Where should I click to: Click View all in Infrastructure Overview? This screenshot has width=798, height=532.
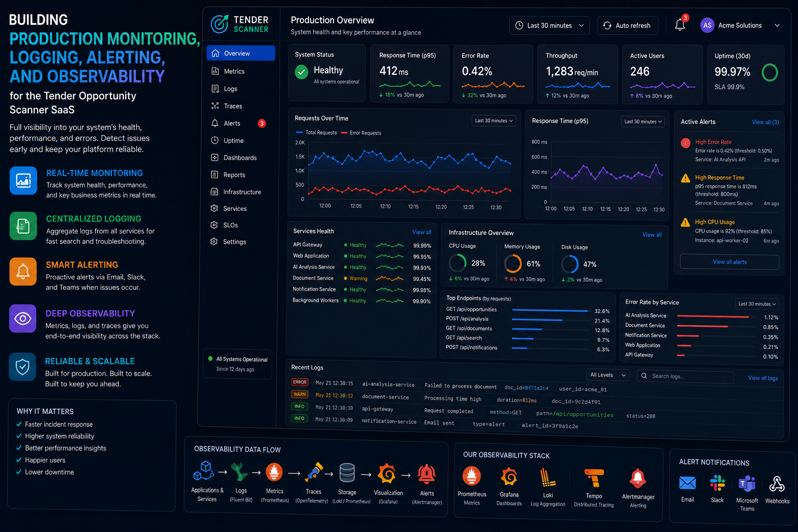pyautogui.click(x=652, y=235)
